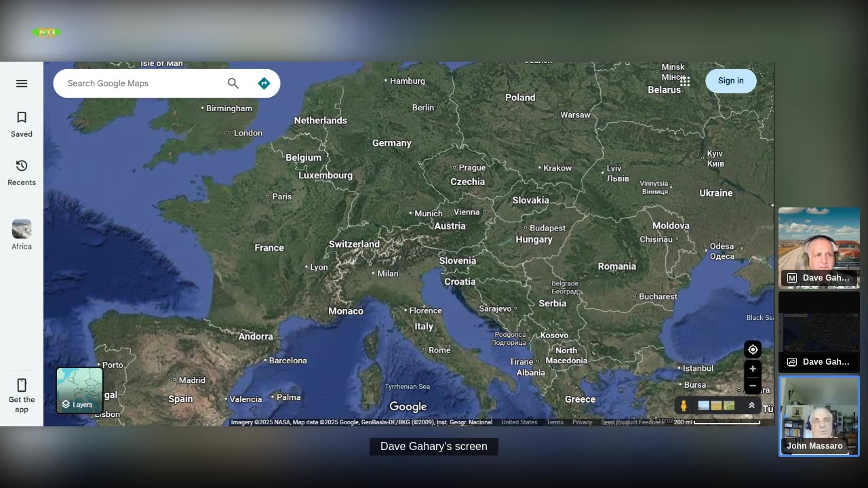
Task: Click the Ukraine country label
Action: [716, 192]
